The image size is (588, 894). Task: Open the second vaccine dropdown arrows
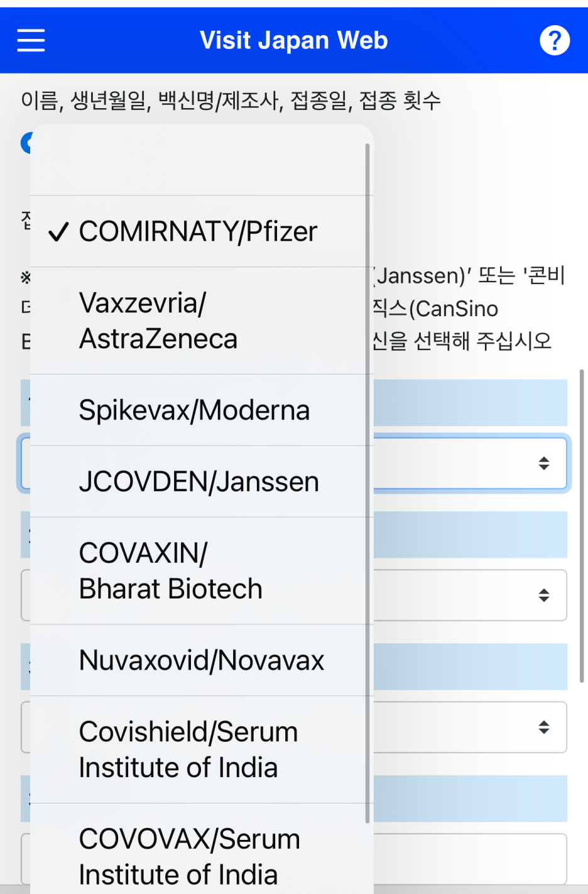point(544,595)
